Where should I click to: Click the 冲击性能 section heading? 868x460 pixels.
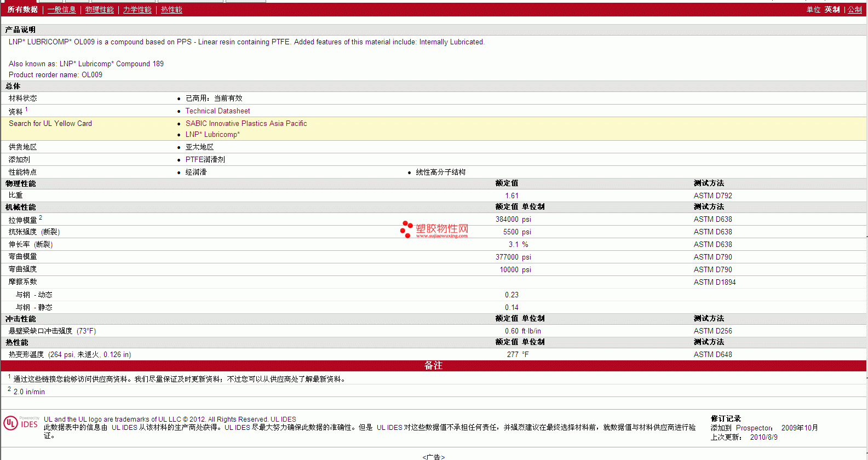(21, 319)
